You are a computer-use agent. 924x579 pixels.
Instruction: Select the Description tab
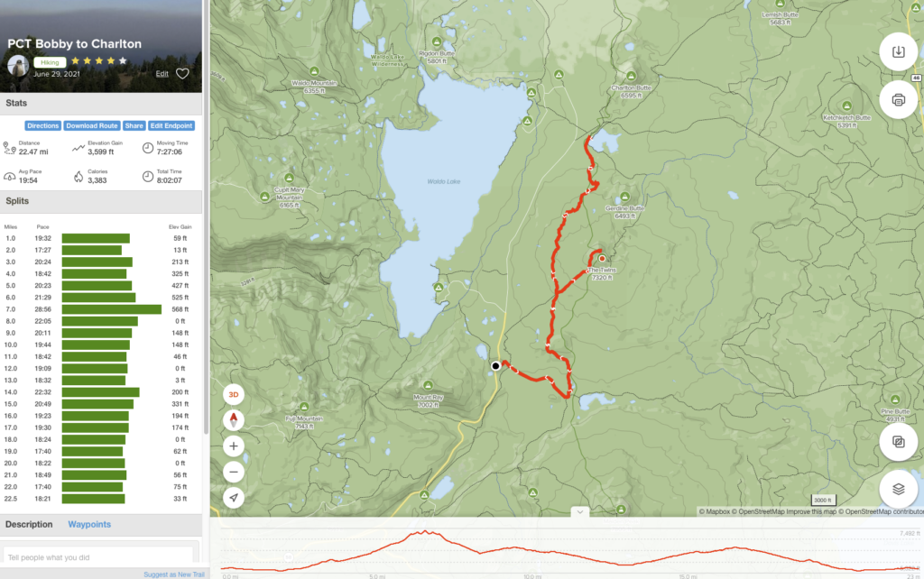29,524
